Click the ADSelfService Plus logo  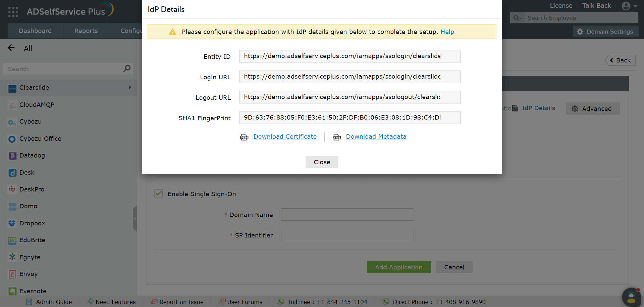coord(70,10)
